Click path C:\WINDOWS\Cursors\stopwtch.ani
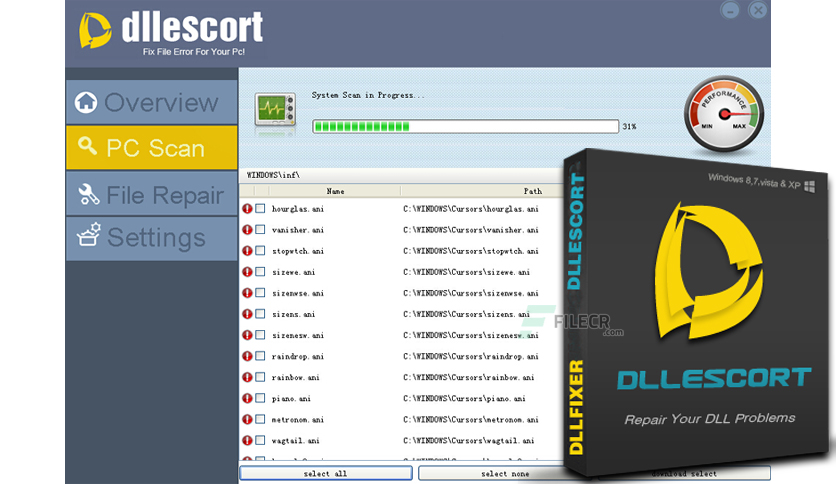The width and height of the screenshot is (836, 484). click(x=471, y=251)
